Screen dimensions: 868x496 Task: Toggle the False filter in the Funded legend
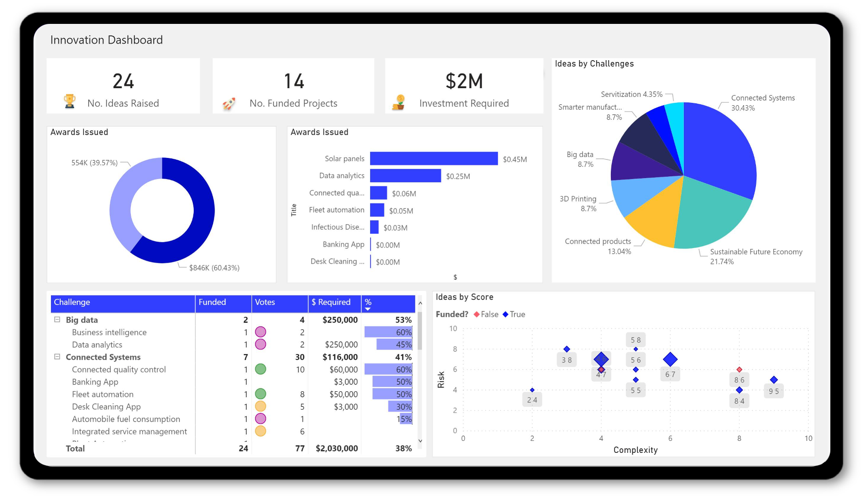[x=486, y=314]
